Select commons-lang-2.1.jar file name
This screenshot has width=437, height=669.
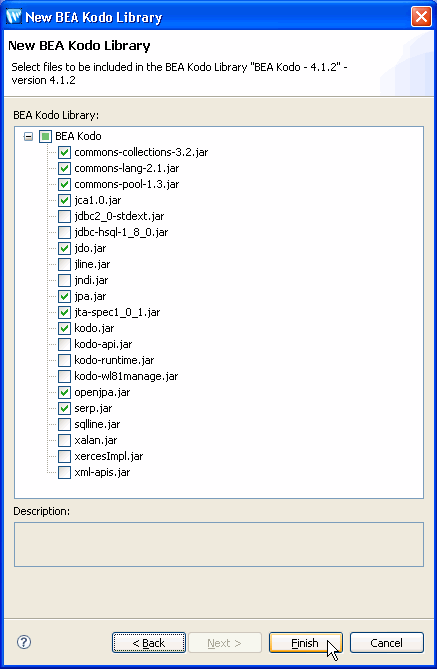[x=127, y=169]
